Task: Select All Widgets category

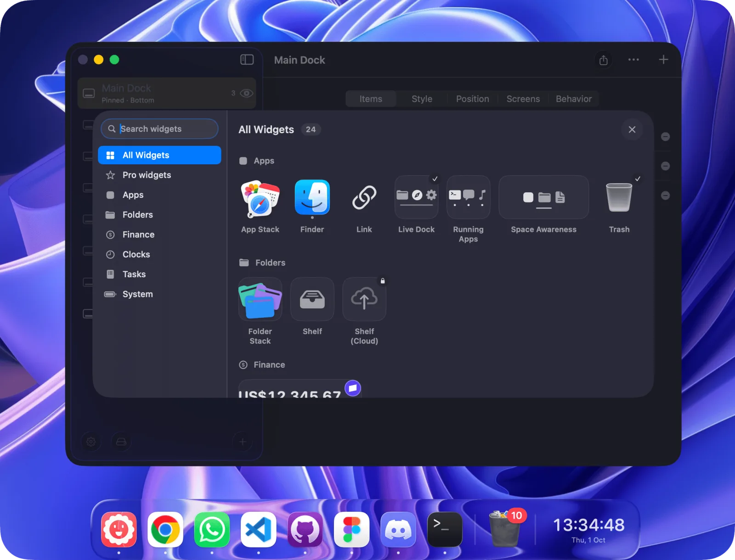Action: pyautogui.click(x=159, y=155)
